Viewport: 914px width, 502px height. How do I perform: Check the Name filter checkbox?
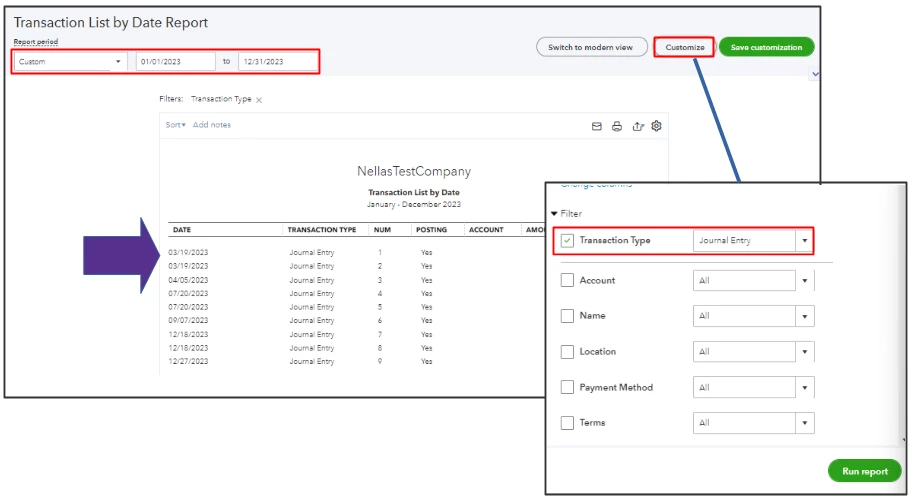click(x=567, y=316)
